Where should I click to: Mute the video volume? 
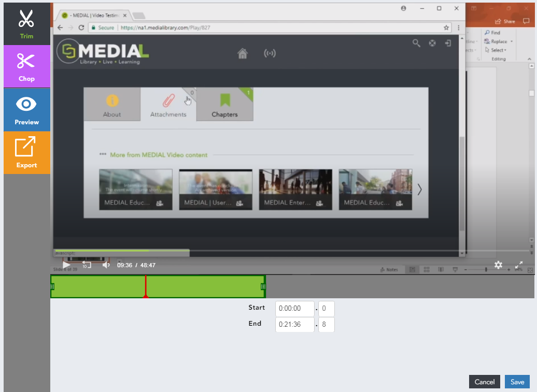(106, 265)
